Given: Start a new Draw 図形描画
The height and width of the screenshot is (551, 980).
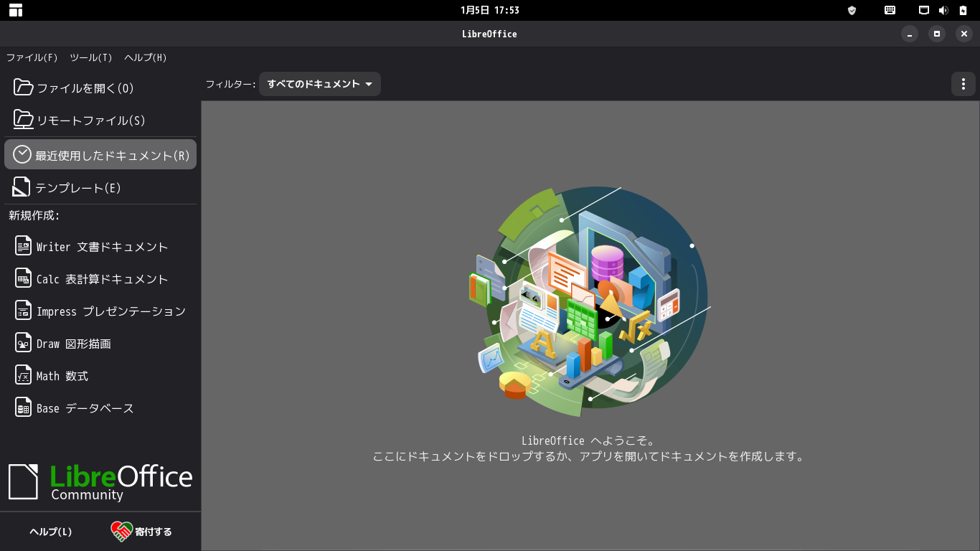Looking at the screenshot, I should [100, 343].
